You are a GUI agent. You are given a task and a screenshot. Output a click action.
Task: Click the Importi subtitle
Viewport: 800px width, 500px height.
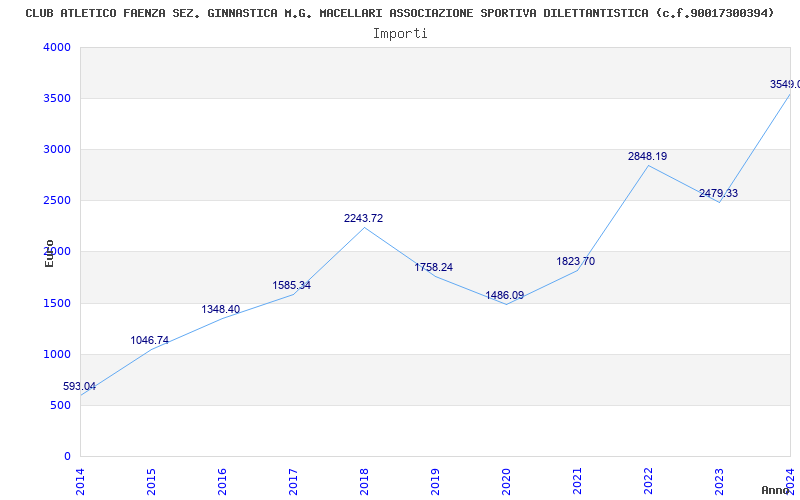[400, 34]
